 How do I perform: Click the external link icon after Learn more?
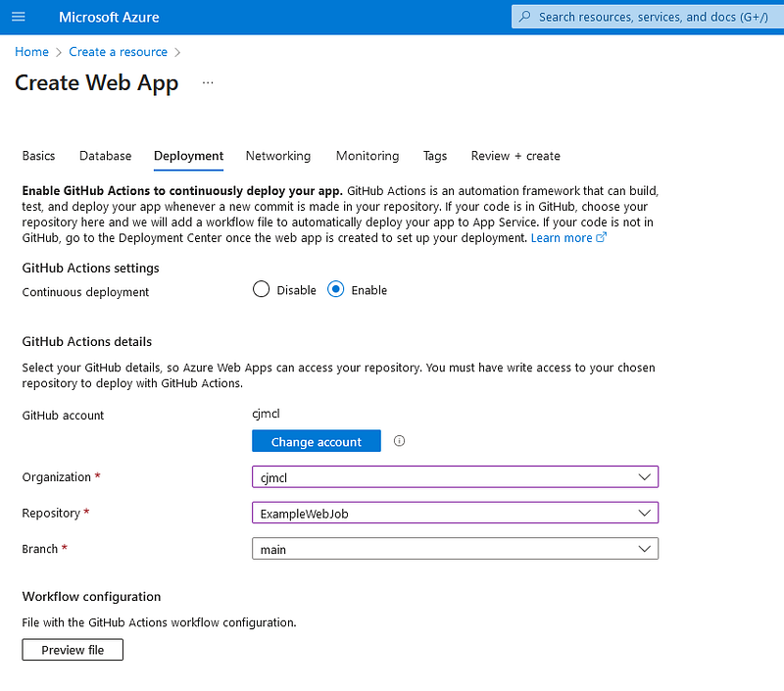(x=601, y=237)
